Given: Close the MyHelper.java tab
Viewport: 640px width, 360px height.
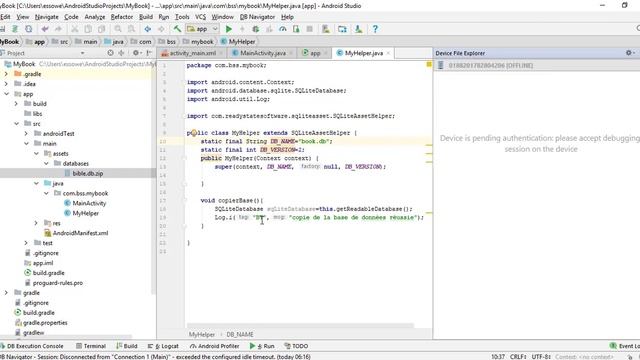Looking at the screenshot, I should [x=388, y=53].
